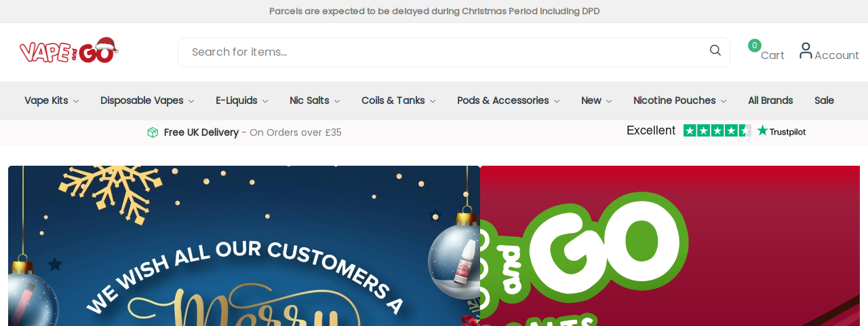Screen dimensions: 868x326
Task: Click the search magnifier icon
Action: 715,50
